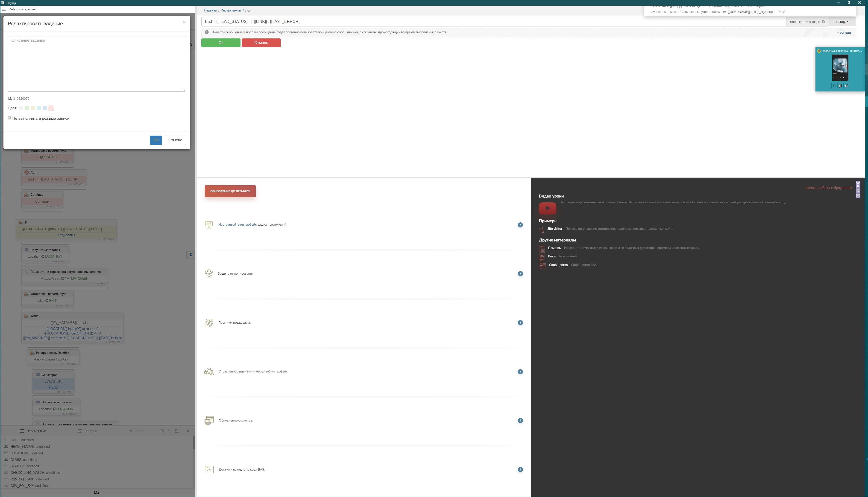The width and height of the screenshot is (868, 497).
Task: Pause playback in the media popup
Action: pyautogui.click(x=840, y=86)
